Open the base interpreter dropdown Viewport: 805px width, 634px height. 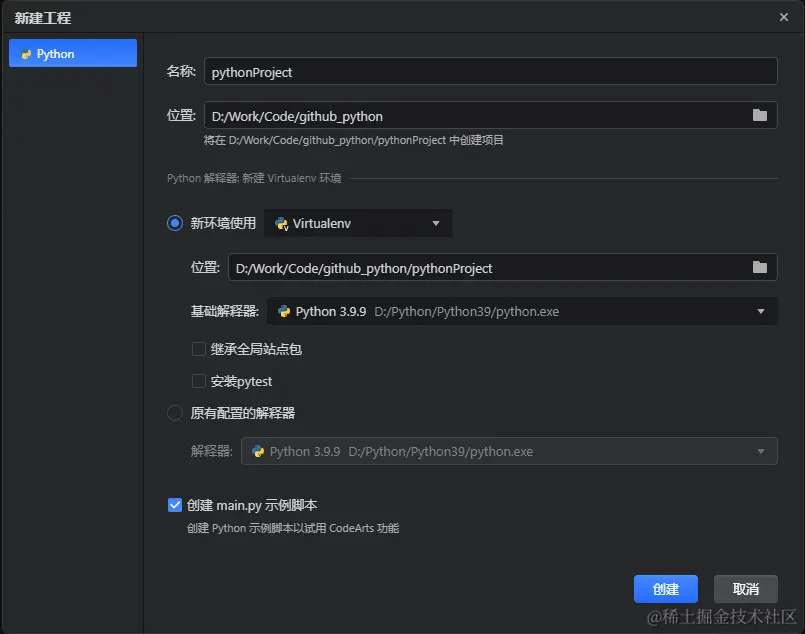pos(522,312)
